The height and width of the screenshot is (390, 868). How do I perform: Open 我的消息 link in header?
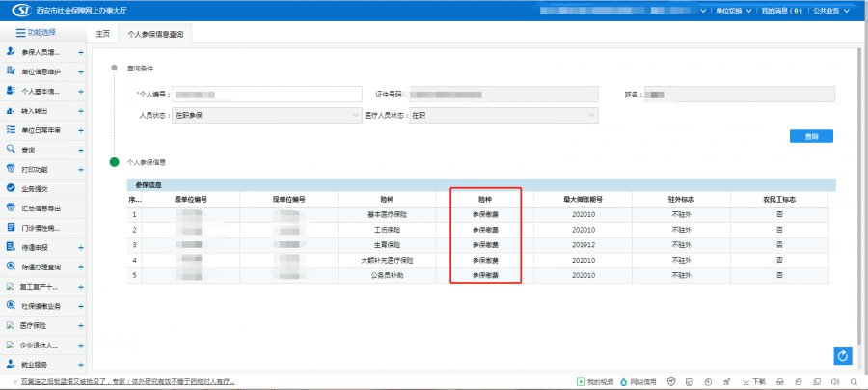(781, 11)
